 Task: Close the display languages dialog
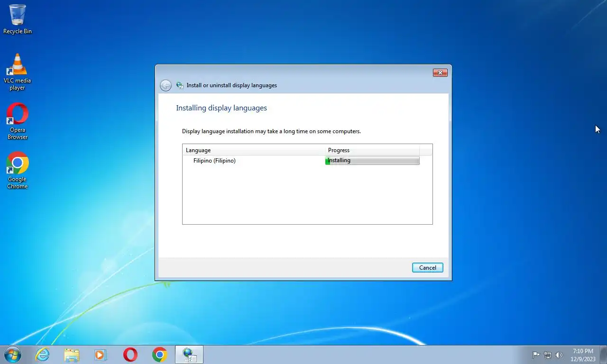coord(440,73)
